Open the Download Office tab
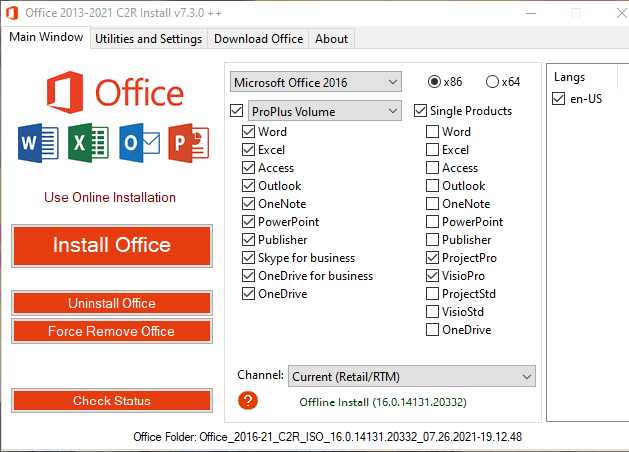629x452 pixels. click(258, 39)
